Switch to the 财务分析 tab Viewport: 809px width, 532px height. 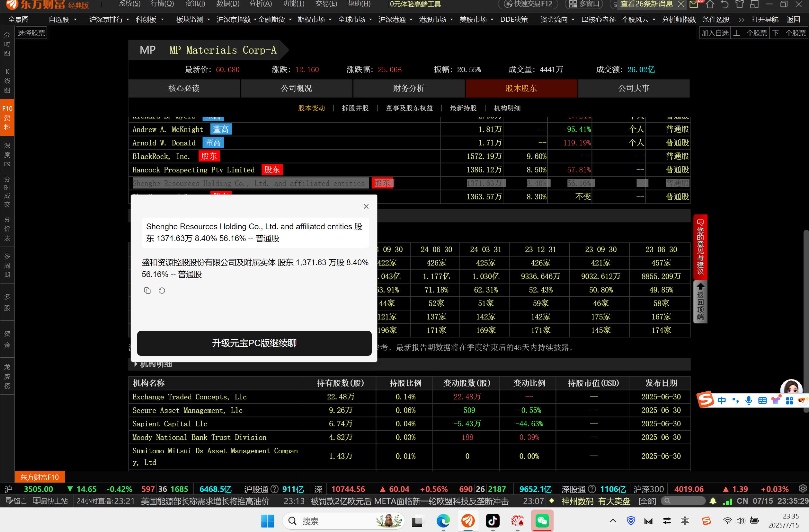click(x=409, y=88)
